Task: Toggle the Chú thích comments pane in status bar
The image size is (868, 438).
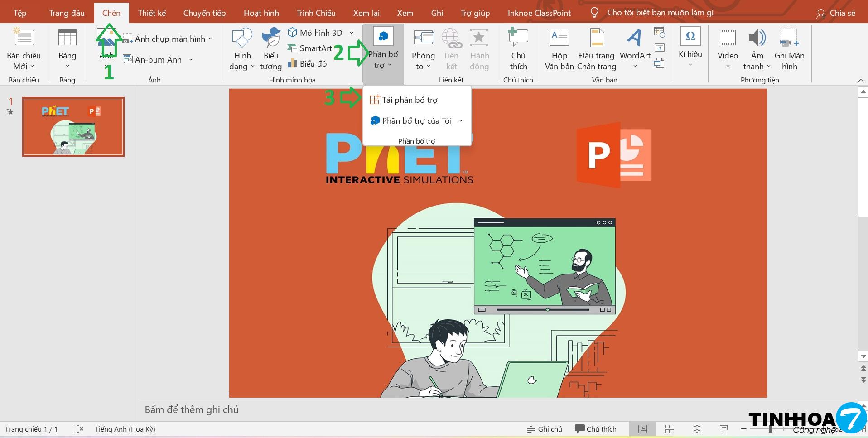Action: [595, 429]
